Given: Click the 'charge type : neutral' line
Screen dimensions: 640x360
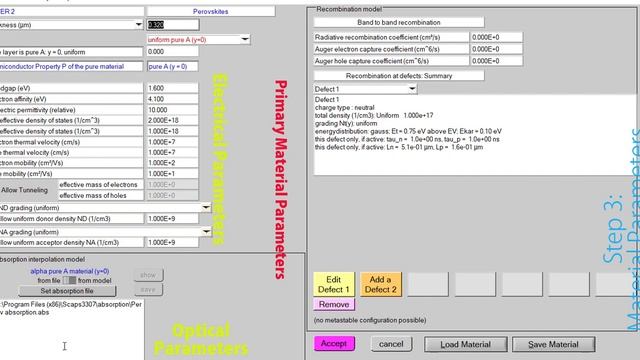Looking at the screenshot, I should [x=344, y=108].
